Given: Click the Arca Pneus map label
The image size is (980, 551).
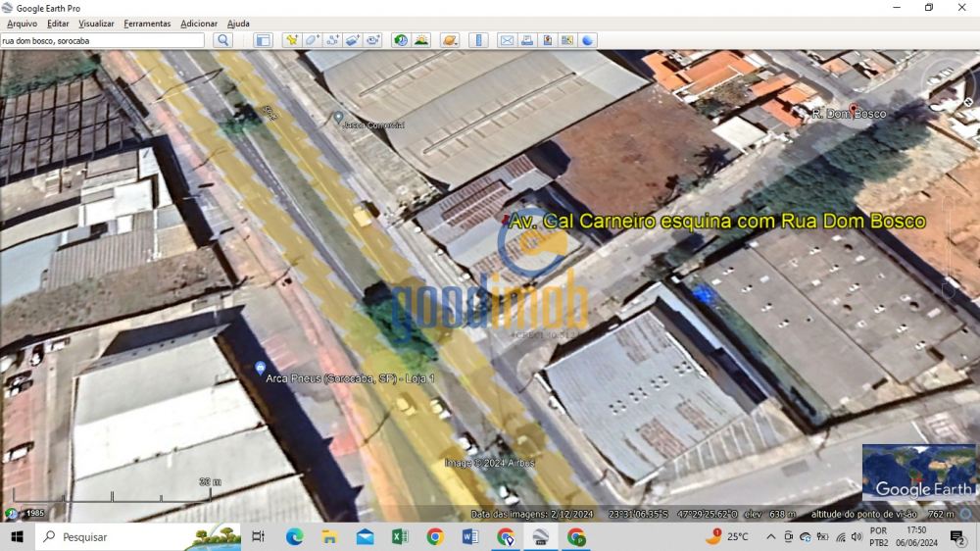Looking at the screenshot, I should click(349, 377).
